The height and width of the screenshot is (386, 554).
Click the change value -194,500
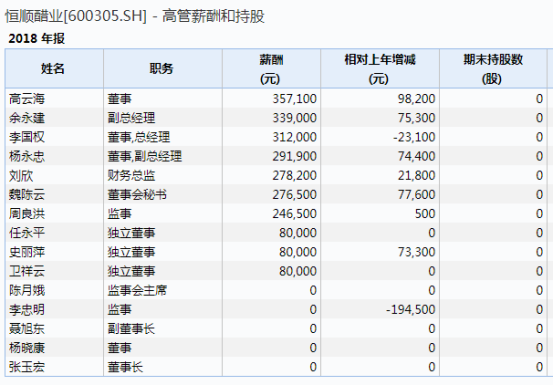point(411,309)
